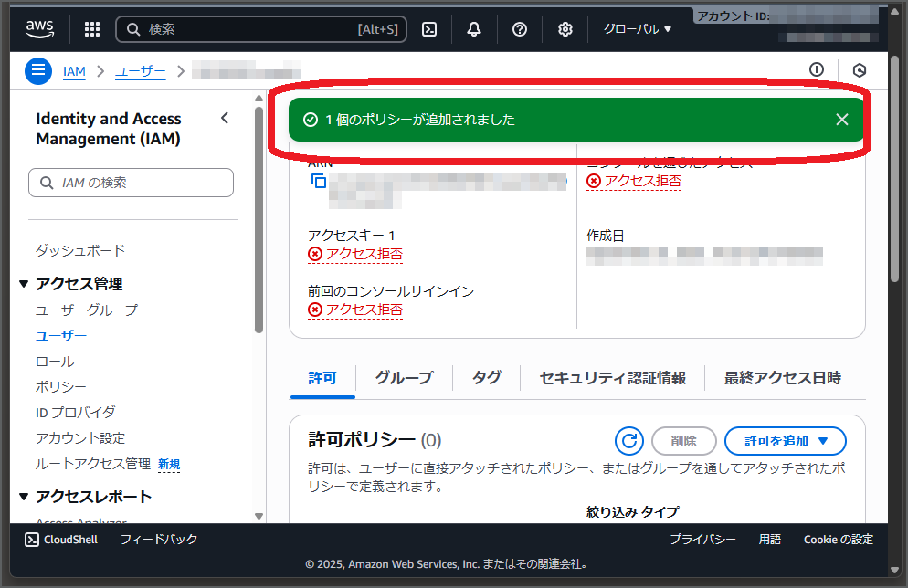
Task: Open ルートアクセス管理 in sidebar
Action: click(93, 464)
